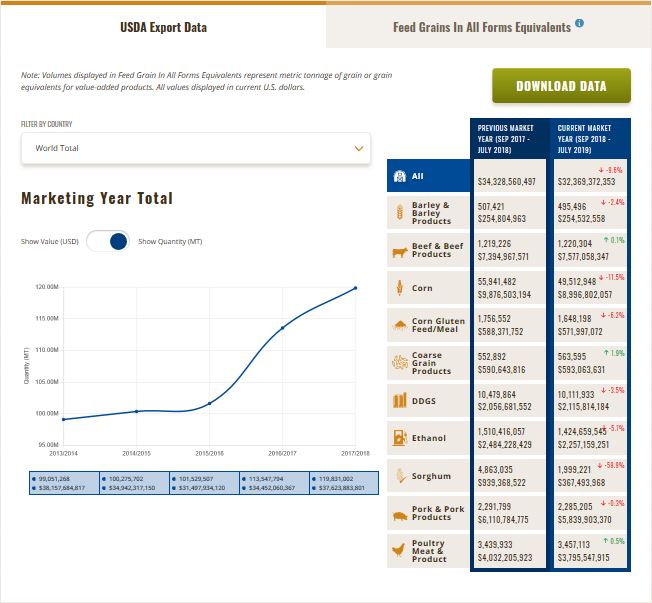The height and width of the screenshot is (603, 652).
Task: Select the Corn cob icon
Action: (399, 288)
